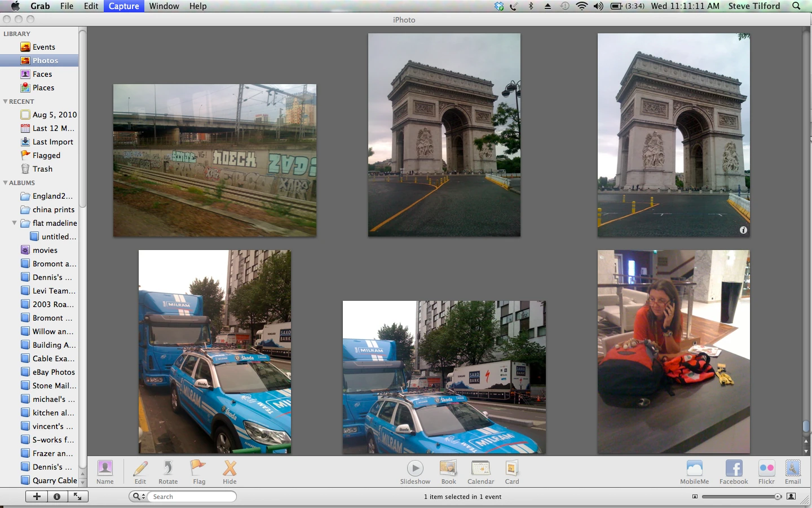The width and height of the screenshot is (812, 508).
Task: Hide the selected photo
Action: coord(229,472)
